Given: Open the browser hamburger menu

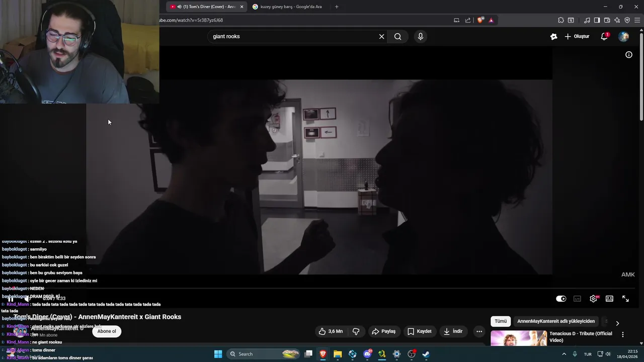Looking at the screenshot, I should pos(637,20).
